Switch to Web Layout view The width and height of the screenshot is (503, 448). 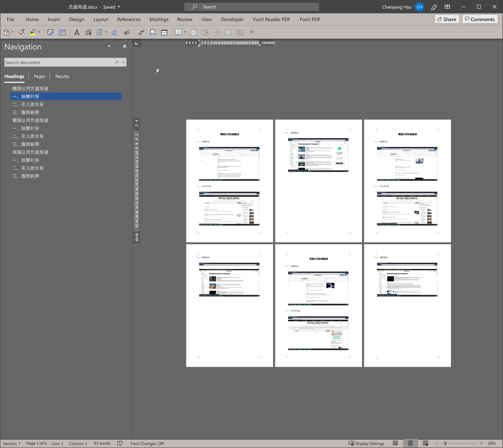click(425, 443)
